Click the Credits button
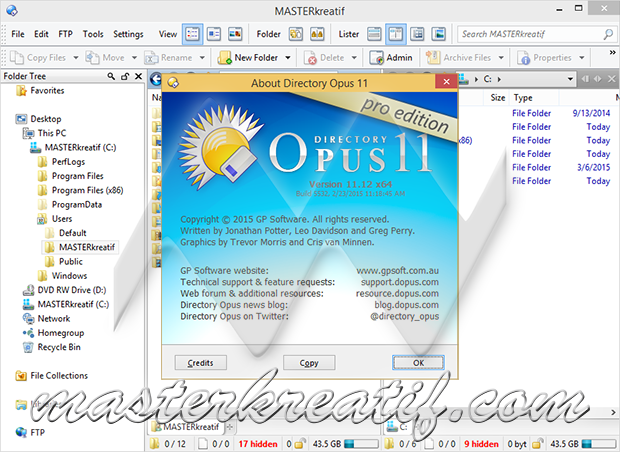The height and width of the screenshot is (452, 620). click(x=200, y=363)
